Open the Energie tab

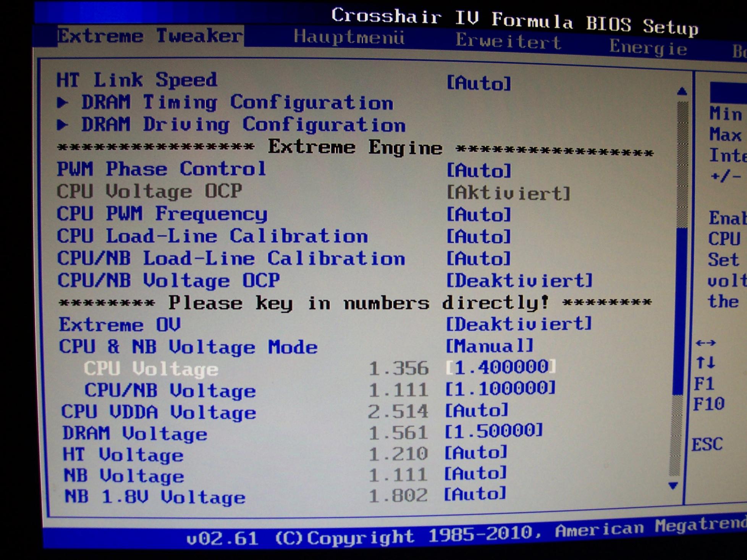click(648, 48)
